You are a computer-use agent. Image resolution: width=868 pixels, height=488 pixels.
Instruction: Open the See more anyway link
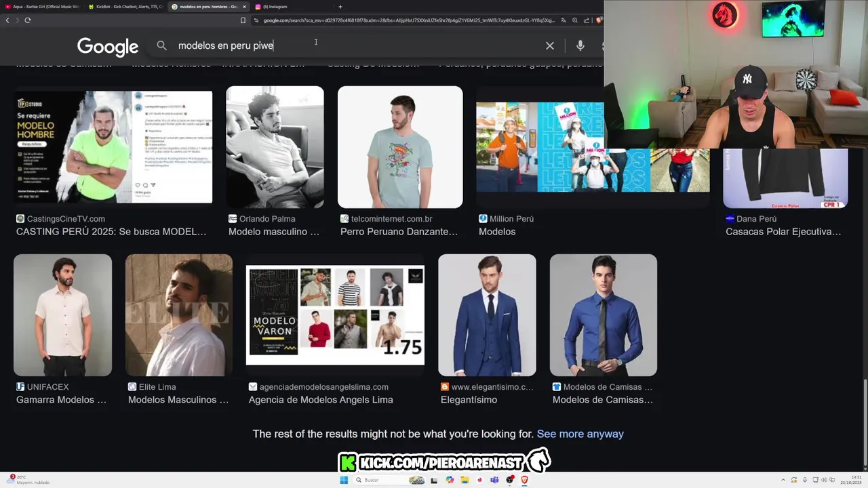coord(580,434)
